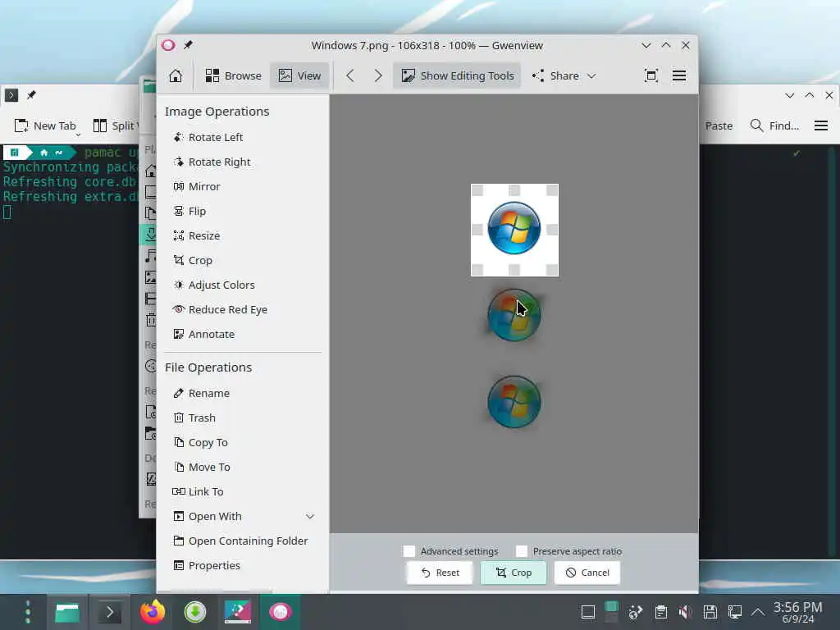
Task: Click the volume muted tray icon
Action: tap(685, 612)
